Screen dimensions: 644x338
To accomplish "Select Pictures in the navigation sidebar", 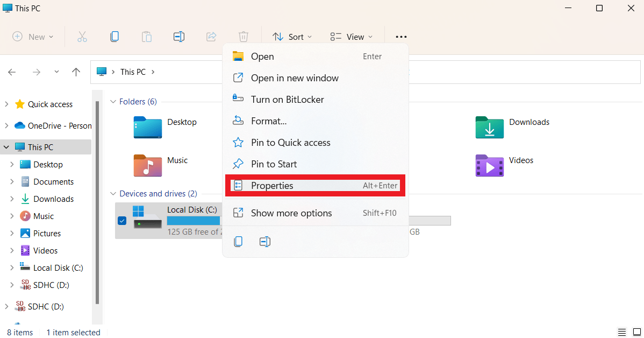I will coord(47,234).
